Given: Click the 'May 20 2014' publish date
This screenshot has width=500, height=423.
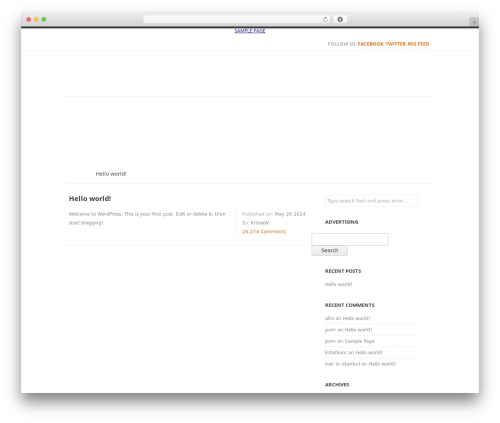Looking at the screenshot, I should 290,214.
